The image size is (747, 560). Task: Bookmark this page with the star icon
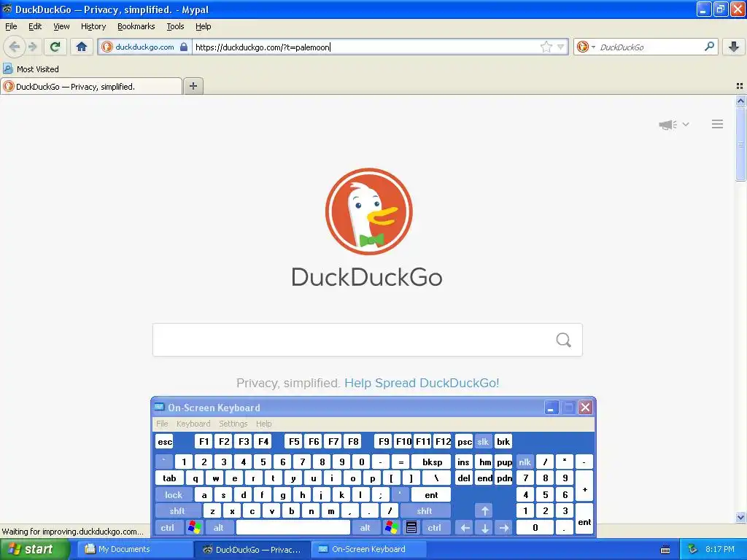(x=546, y=47)
